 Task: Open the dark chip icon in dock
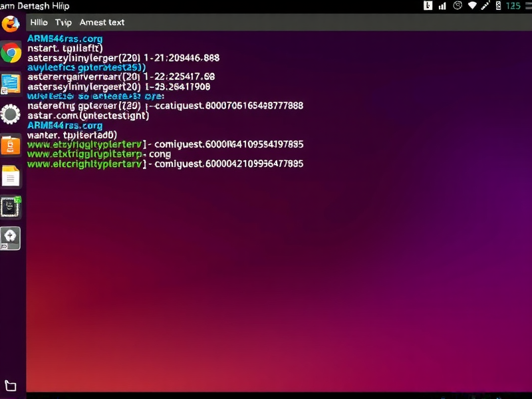[x=11, y=207]
